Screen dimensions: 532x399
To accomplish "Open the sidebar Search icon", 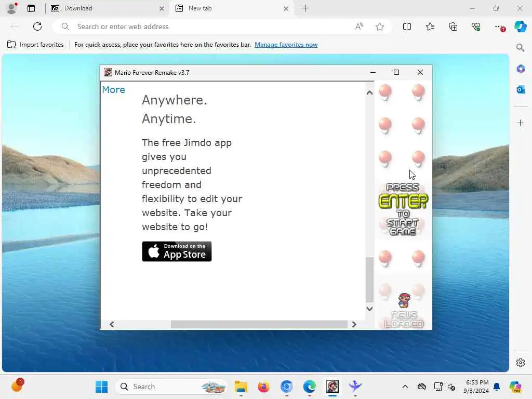I will pyautogui.click(x=521, y=47).
